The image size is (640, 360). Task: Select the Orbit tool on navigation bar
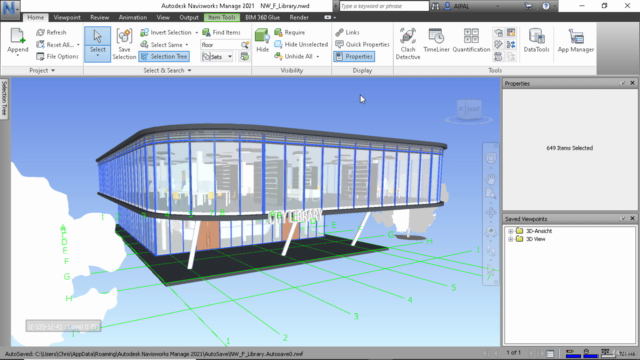point(491,213)
